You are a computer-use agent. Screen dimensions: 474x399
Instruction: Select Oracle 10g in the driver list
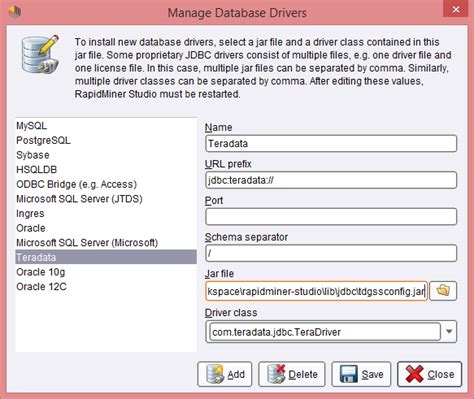point(106,272)
